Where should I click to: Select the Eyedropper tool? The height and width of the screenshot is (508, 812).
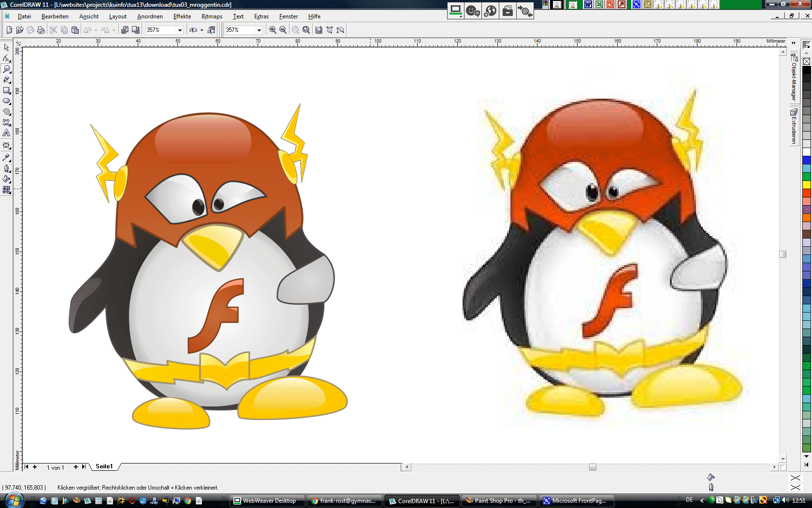(x=6, y=158)
